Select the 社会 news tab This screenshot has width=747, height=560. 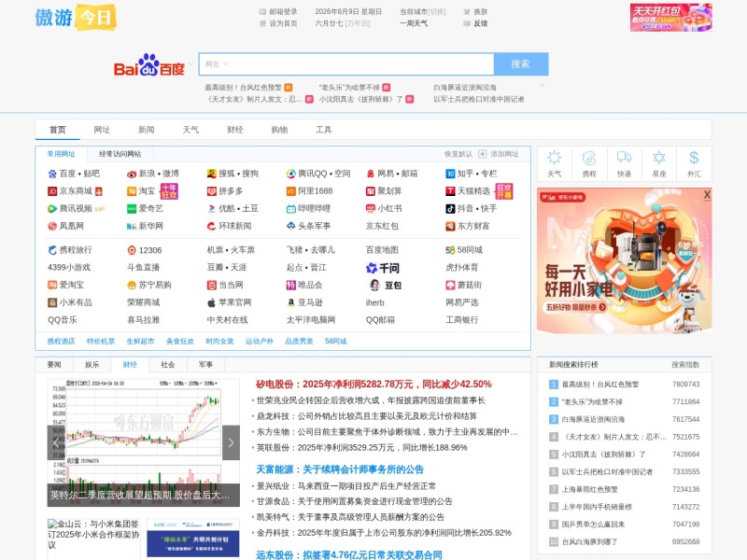click(x=168, y=364)
